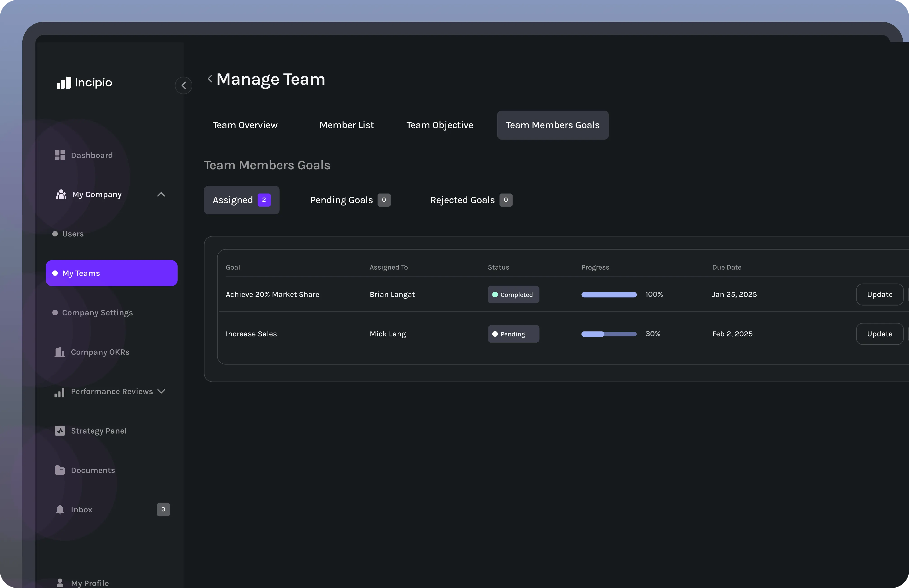The image size is (909, 588).
Task: Click the Strategy Panel pulse icon
Action: (60, 431)
